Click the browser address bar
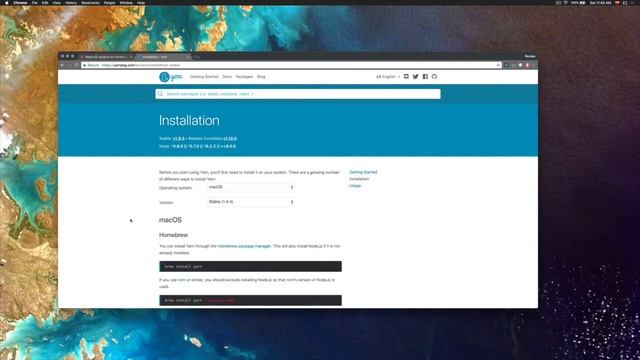The width and height of the screenshot is (640, 360). click(x=290, y=65)
